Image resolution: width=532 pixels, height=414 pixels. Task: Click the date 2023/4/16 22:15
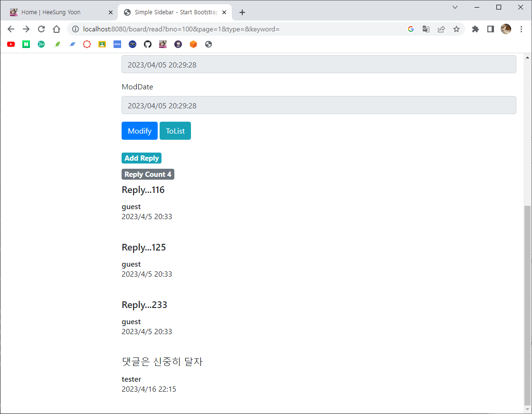point(149,389)
